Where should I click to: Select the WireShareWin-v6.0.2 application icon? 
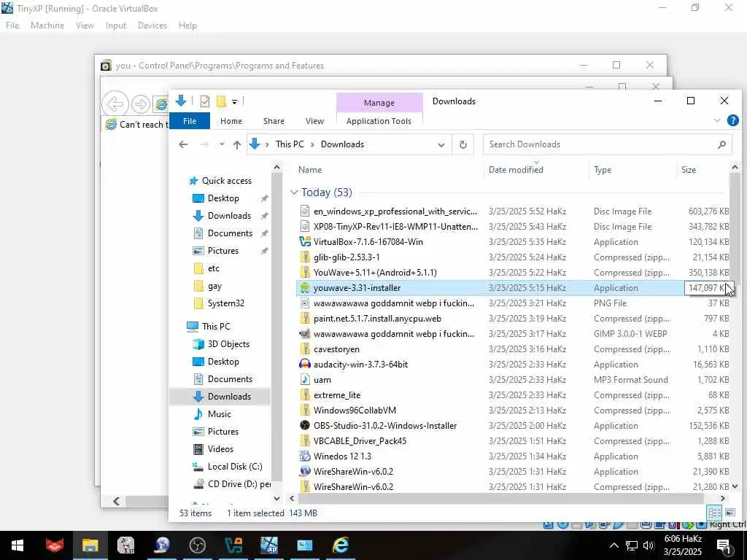coord(304,472)
